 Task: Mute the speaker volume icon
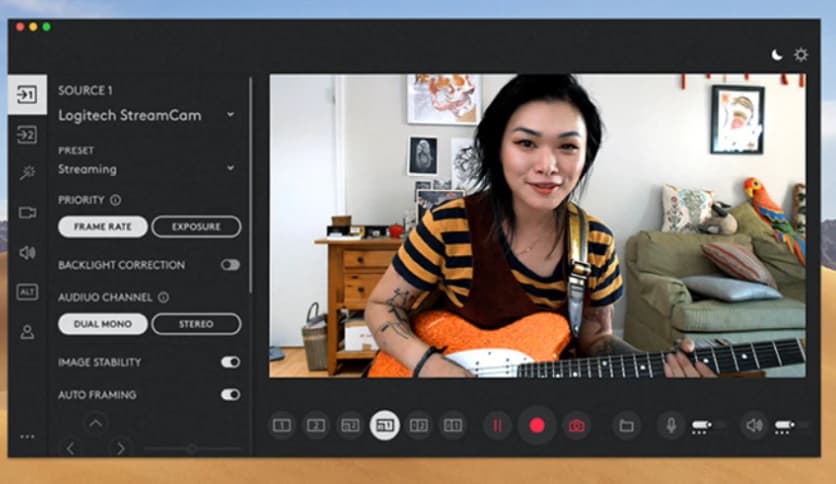click(754, 425)
